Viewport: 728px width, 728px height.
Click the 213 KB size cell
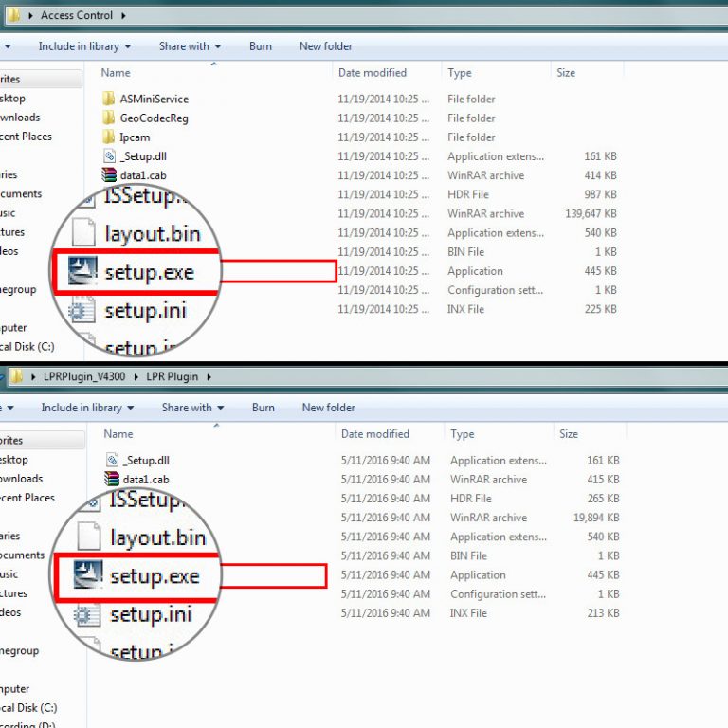tap(603, 613)
